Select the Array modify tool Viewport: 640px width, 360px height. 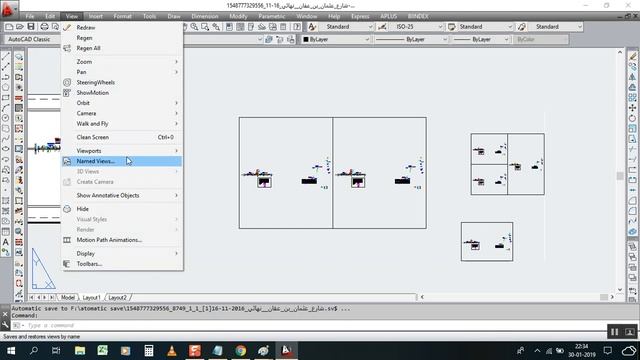pyautogui.click(x=632, y=98)
